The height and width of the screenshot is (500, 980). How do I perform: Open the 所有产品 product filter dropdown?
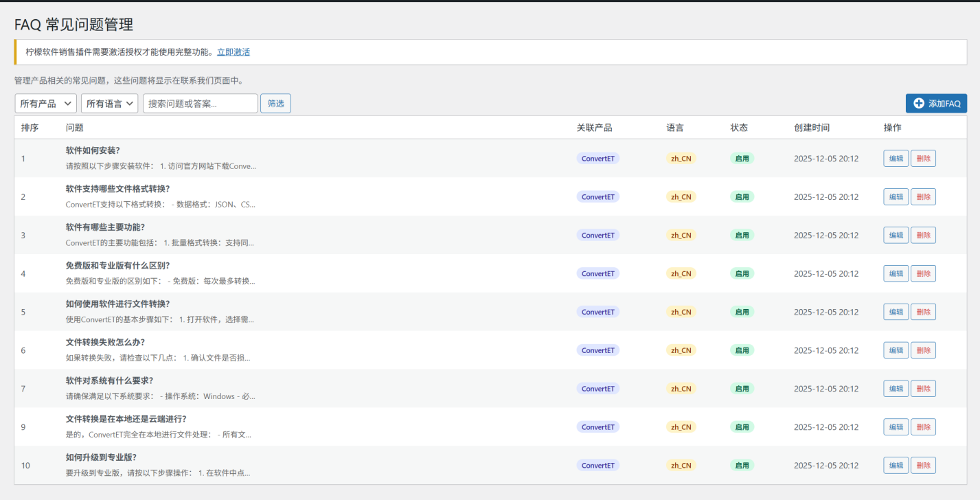click(45, 104)
